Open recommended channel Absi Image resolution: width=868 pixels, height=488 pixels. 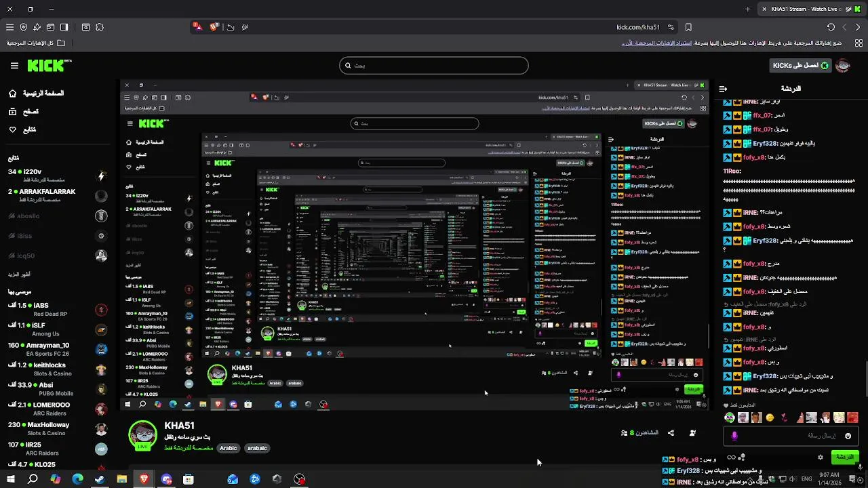[x=58, y=389]
